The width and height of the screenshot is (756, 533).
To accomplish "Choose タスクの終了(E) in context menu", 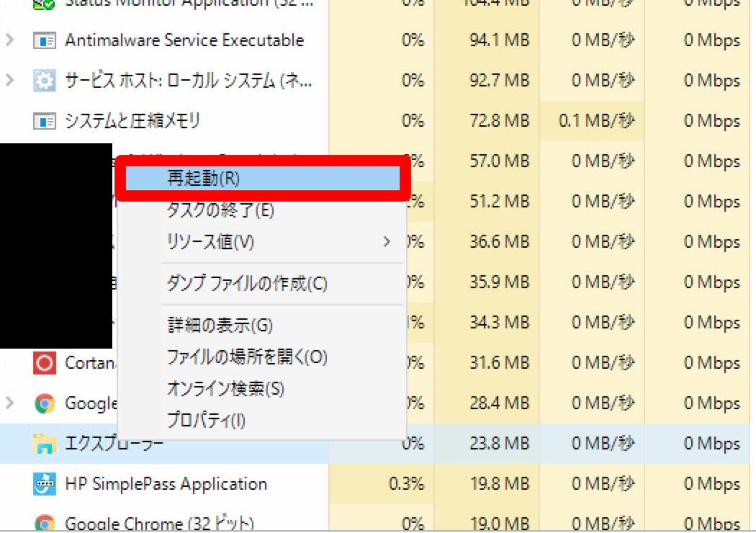I will (220, 210).
